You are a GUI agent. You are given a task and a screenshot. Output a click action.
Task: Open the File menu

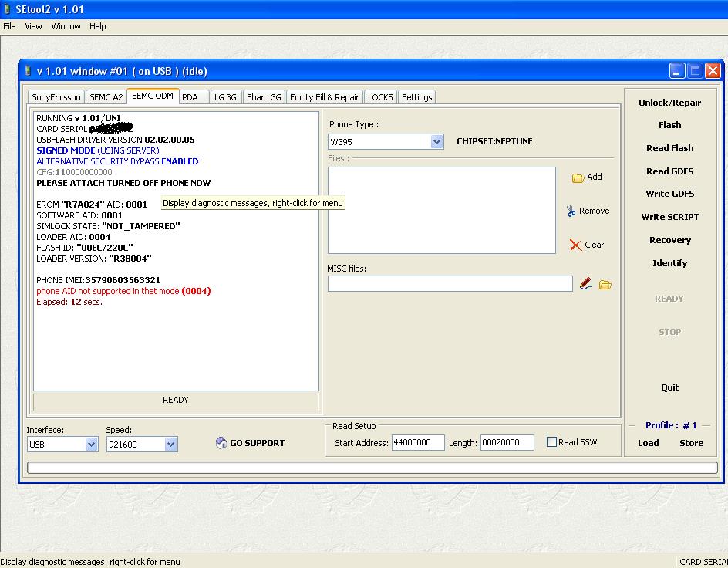(x=9, y=26)
